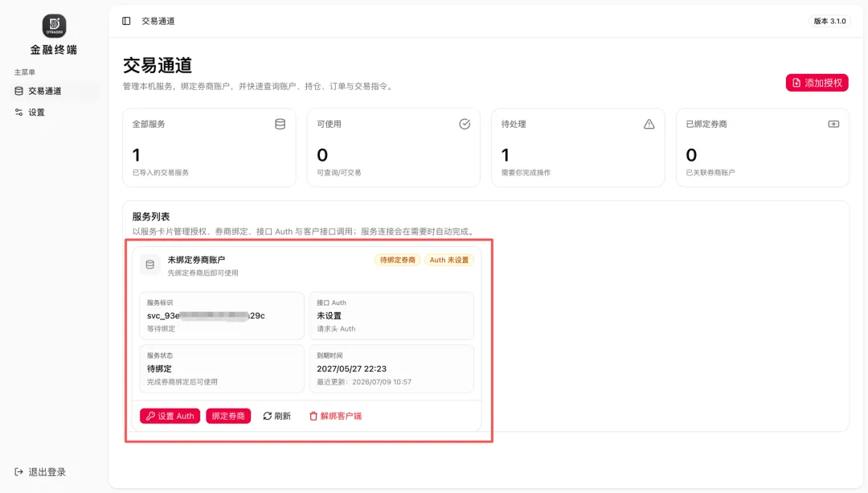Click the 绑定券商 button
The height and width of the screenshot is (493, 868).
228,416
